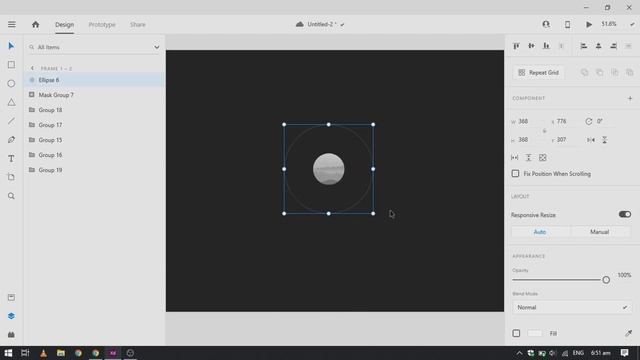Viewport: 640px width, 360px height.
Task: Open mobile device preview
Action: [x=567, y=24]
